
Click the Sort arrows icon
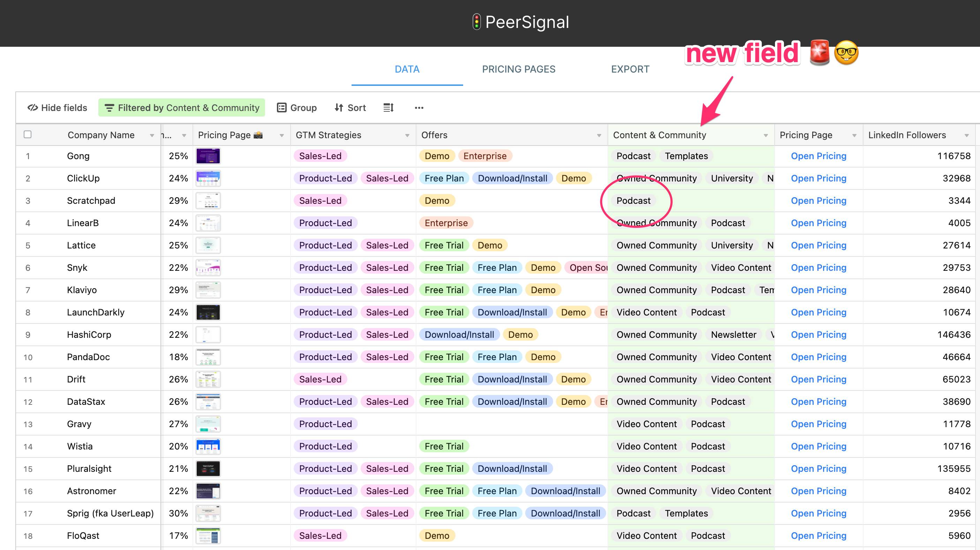pos(339,108)
